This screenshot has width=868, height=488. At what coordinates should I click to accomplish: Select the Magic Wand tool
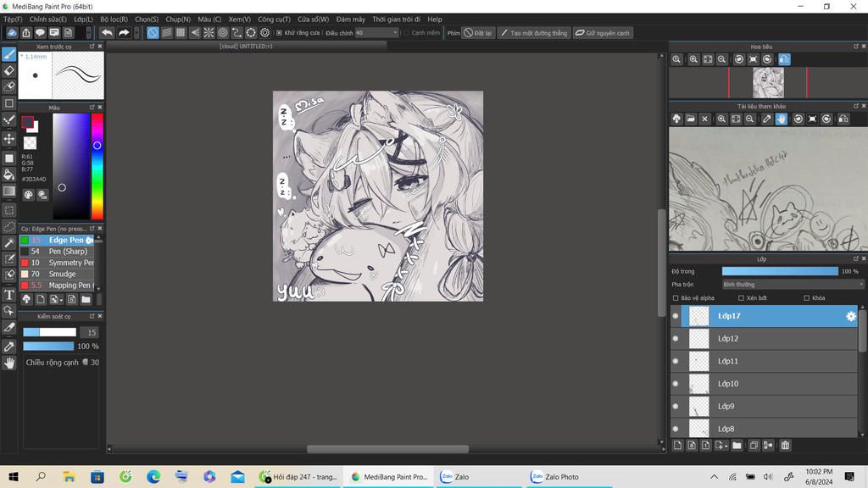click(x=8, y=243)
